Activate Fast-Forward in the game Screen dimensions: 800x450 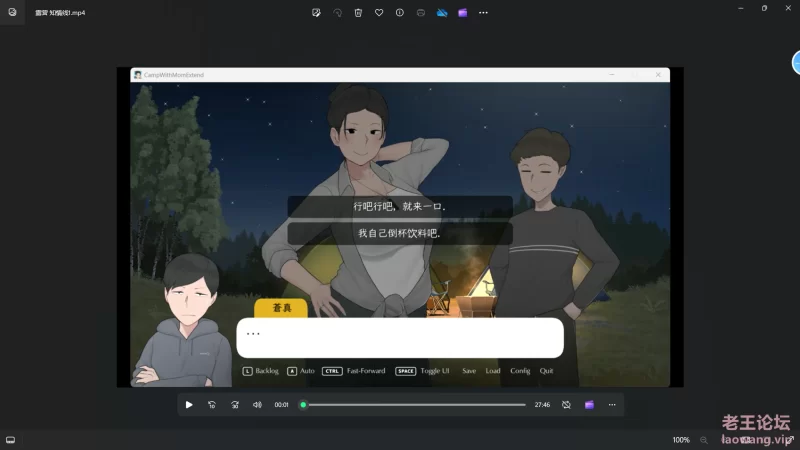click(366, 371)
